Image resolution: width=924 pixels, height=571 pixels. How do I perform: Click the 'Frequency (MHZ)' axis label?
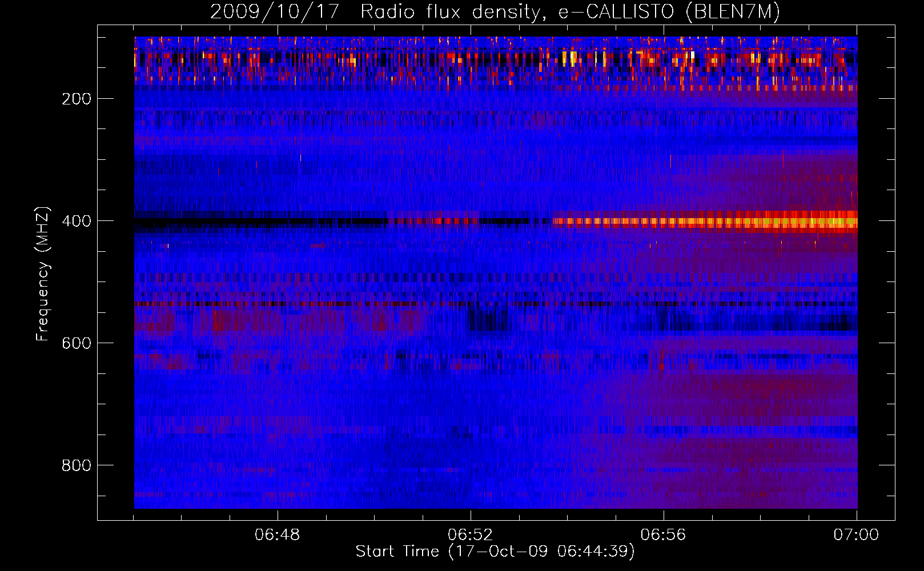pyautogui.click(x=43, y=274)
